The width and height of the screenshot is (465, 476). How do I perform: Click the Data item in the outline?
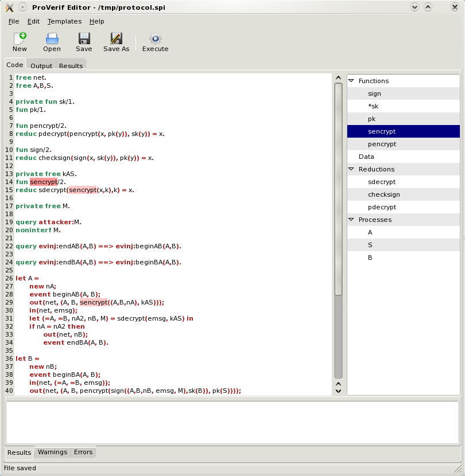click(x=366, y=157)
